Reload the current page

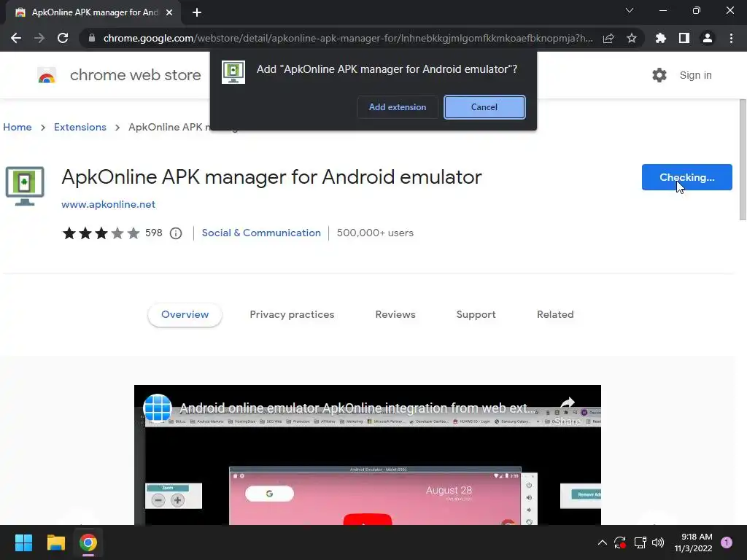point(63,38)
